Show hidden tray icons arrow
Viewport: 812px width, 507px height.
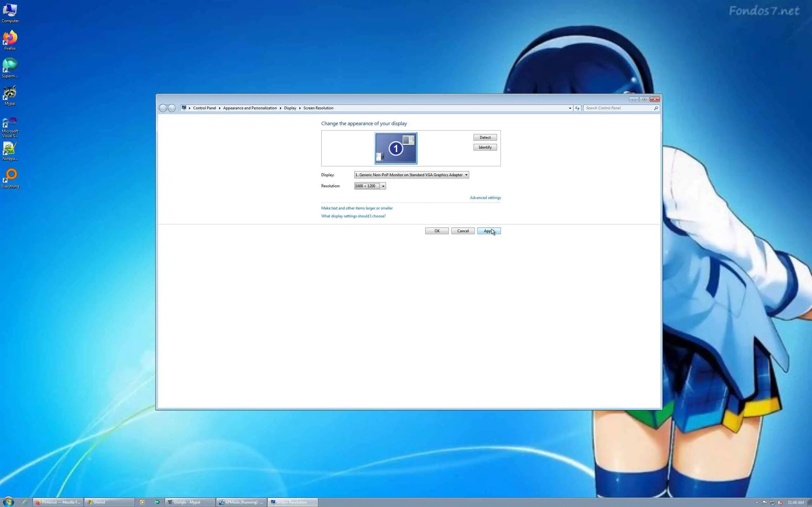pos(756,502)
